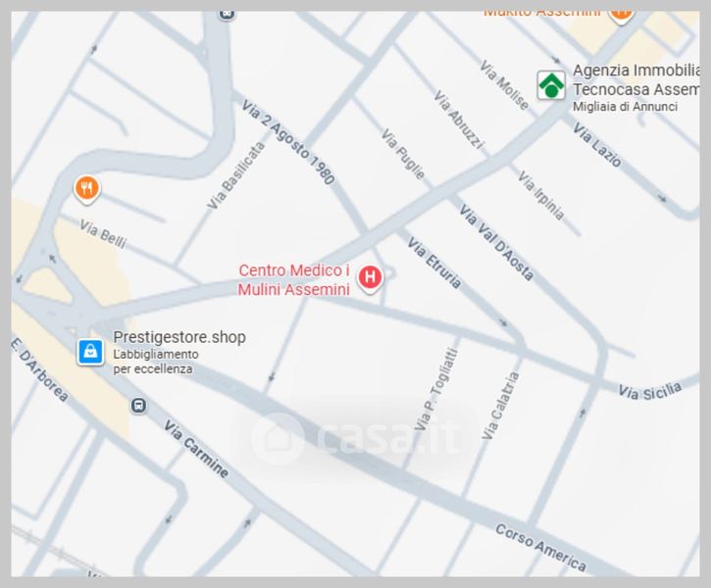
Task: Select the Via Basilicata street label
Action: point(235,175)
